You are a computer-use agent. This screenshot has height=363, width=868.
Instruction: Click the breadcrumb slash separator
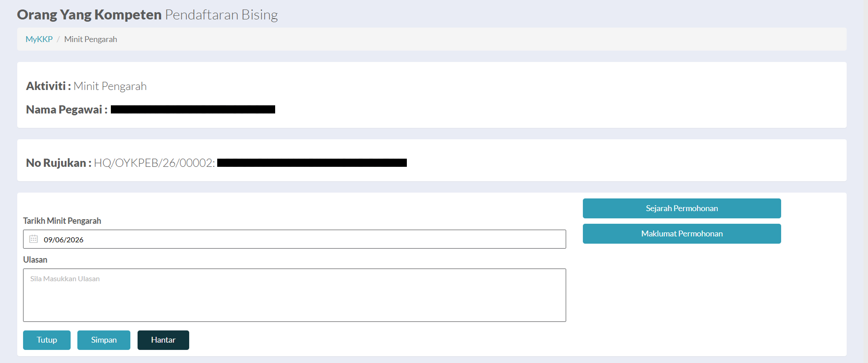pyautogui.click(x=58, y=39)
